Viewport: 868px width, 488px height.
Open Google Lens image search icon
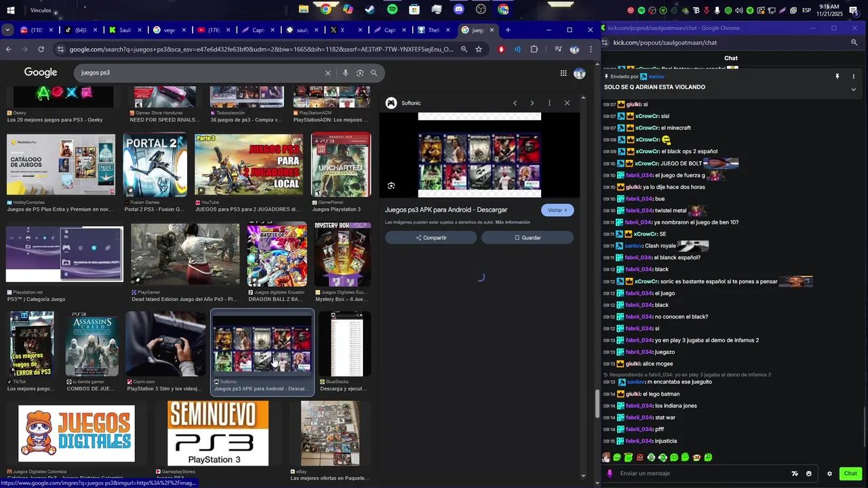(360, 73)
